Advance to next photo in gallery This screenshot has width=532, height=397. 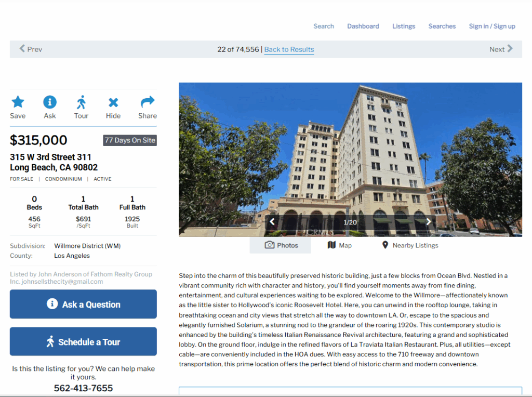pos(429,222)
